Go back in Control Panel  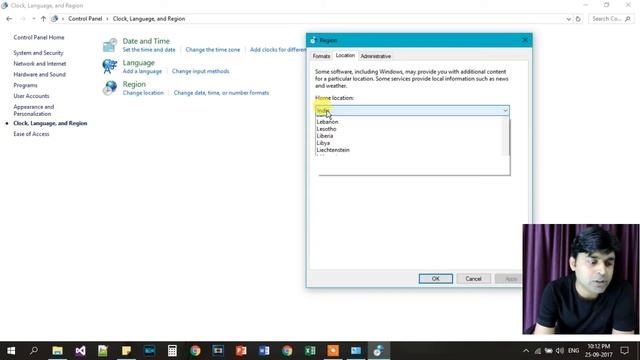point(9,19)
